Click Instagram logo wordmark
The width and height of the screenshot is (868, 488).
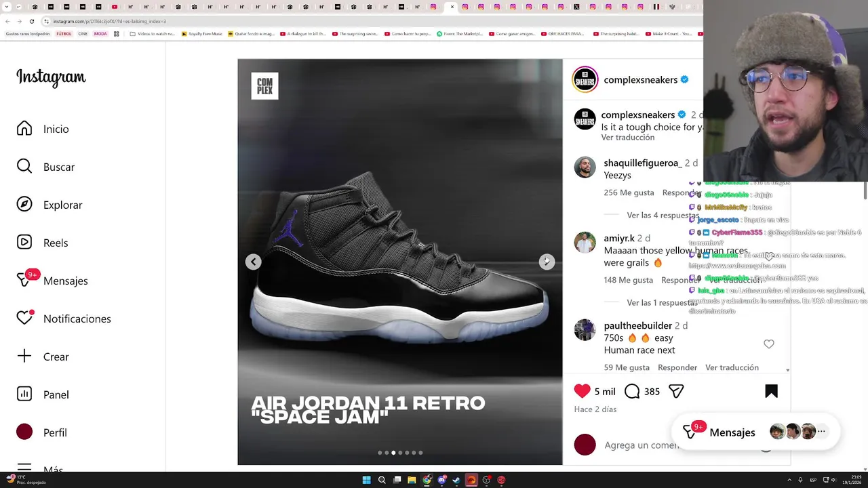pos(51,78)
